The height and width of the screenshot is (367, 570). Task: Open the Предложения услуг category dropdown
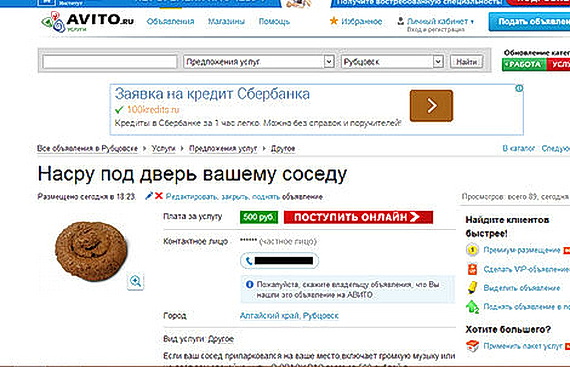click(x=259, y=62)
